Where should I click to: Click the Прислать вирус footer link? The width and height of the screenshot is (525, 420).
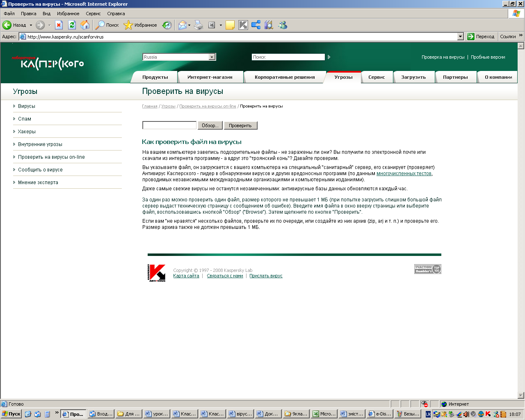[x=266, y=276]
